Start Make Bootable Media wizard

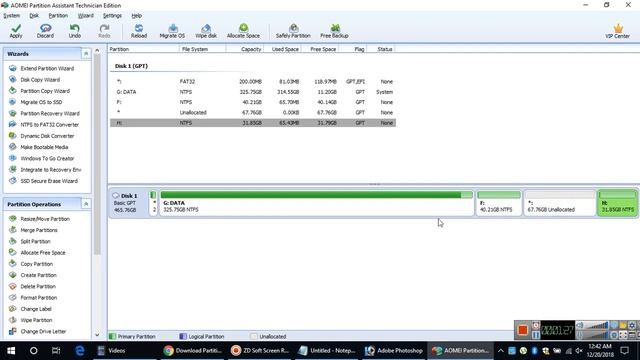tap(44, 147)
